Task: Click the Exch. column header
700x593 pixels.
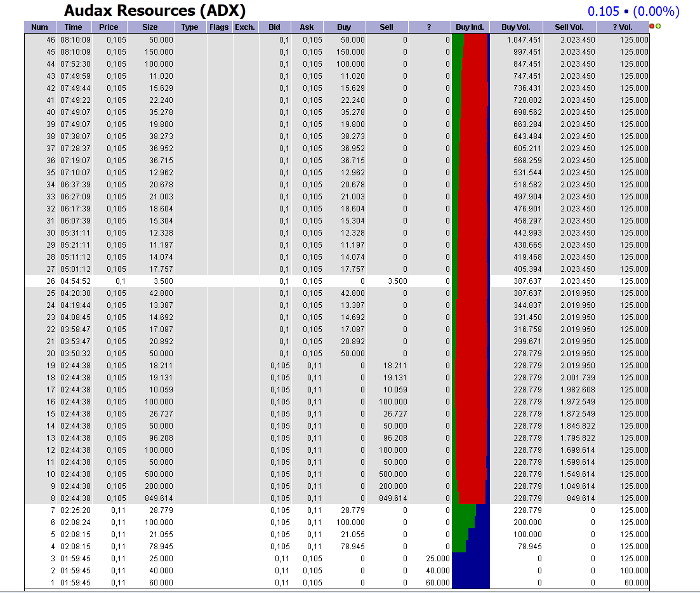Action: (x=244, y=27)
